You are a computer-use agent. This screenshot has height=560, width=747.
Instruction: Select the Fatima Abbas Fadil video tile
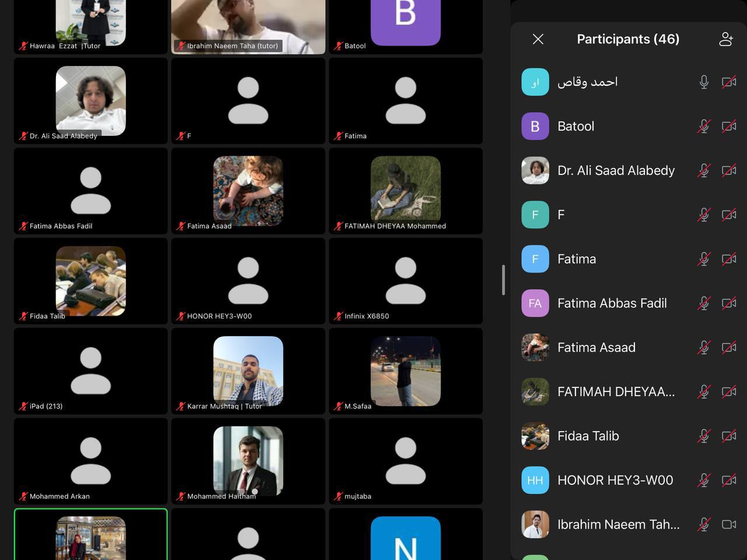pyautogui.click(x=90, y=191)
